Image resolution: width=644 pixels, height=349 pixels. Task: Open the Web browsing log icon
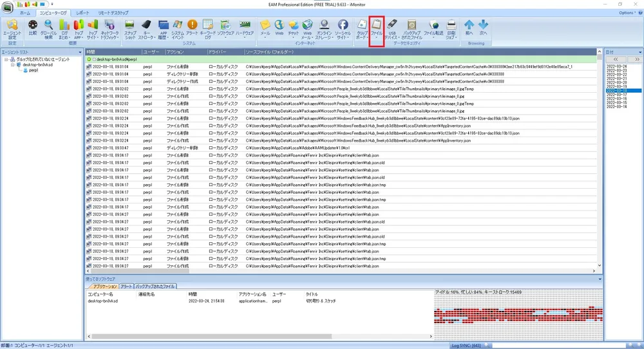click(279, 28)
